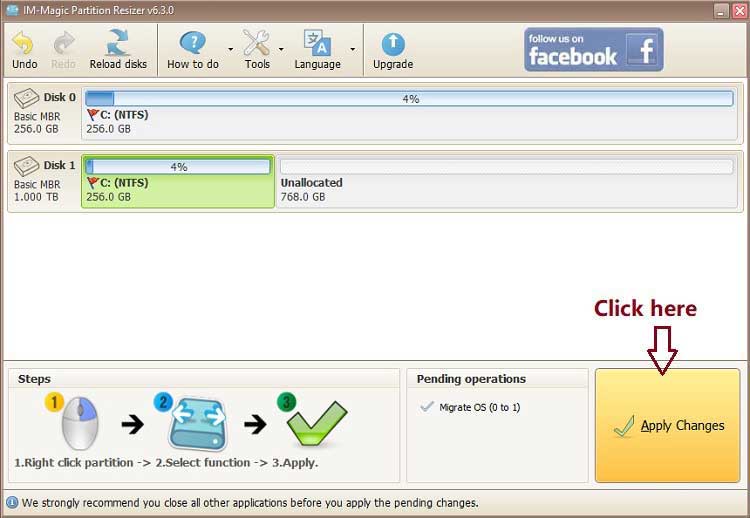Viewport: 750px width, 518px height.
Task: Apply Changes with the yellow button
Action: [667, 425]
